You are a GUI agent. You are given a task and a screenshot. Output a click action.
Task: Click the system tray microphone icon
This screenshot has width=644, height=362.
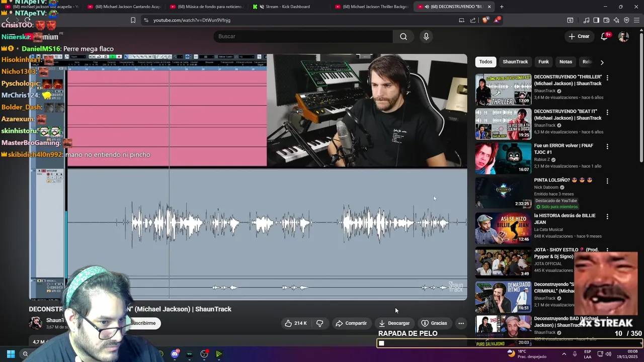click(575, 354)
